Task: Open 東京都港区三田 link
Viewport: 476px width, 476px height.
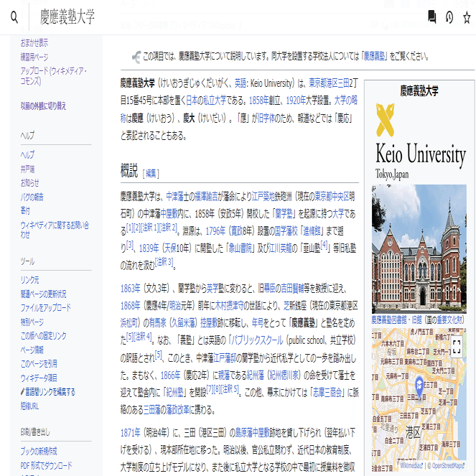Action: [x=329, y=83]
